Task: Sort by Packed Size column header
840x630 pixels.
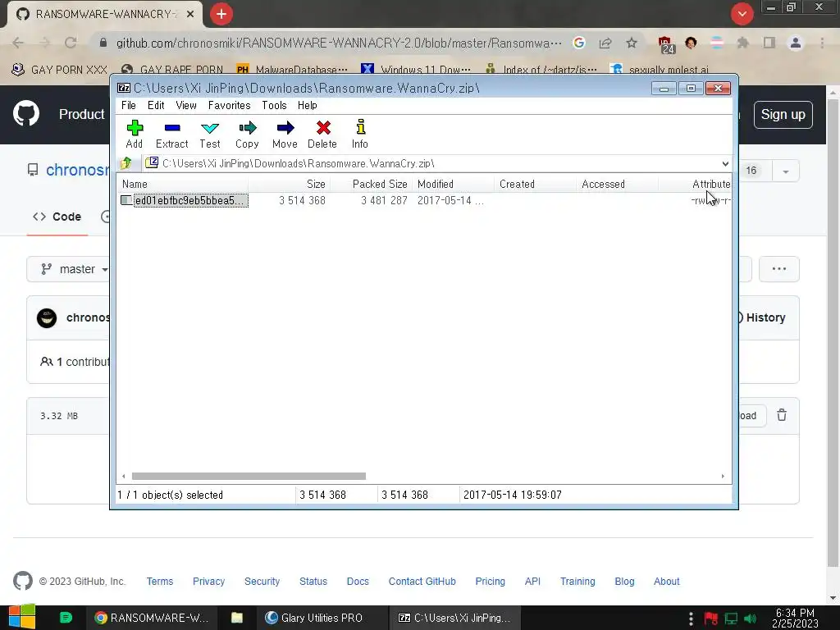Action: point(372,184)
